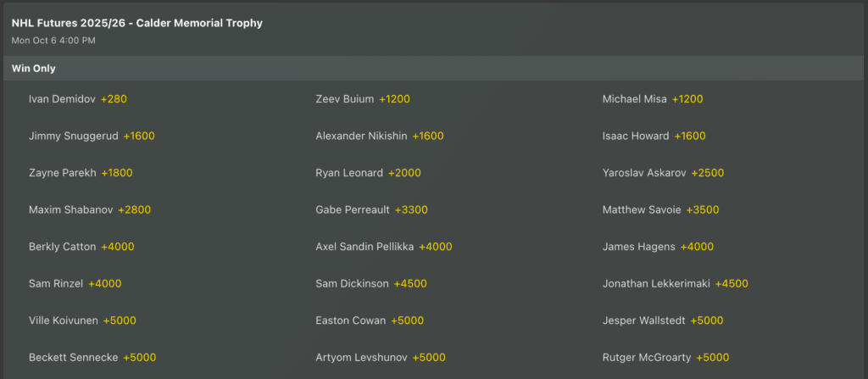
Task: Choose Jesper Wallstedt +5000 odds
Action: click(x=707, y=320)
